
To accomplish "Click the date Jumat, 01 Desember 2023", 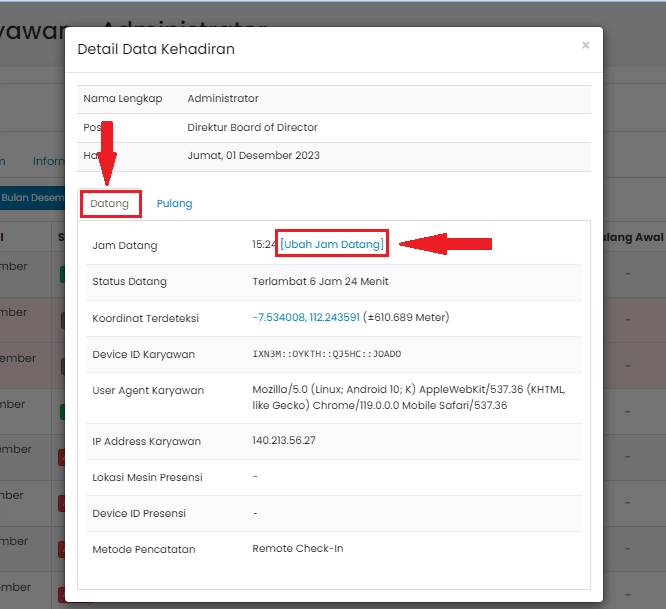I will (253, 156).
